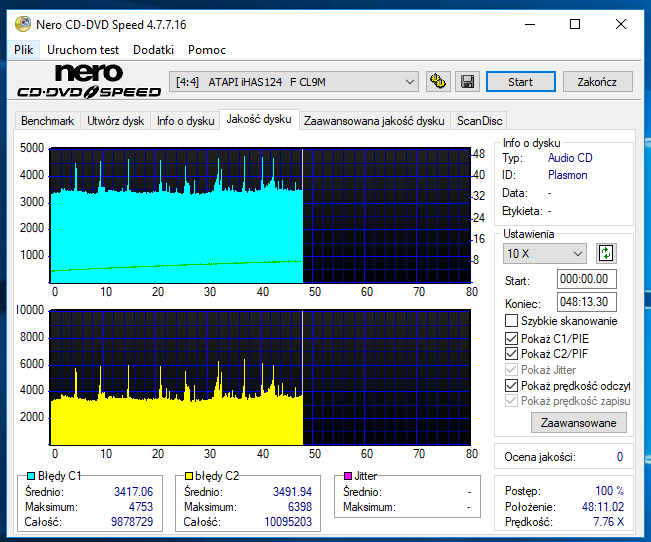Click the C1 Całość value 9878729
The image size is (651, 542).
pos(132,522)
